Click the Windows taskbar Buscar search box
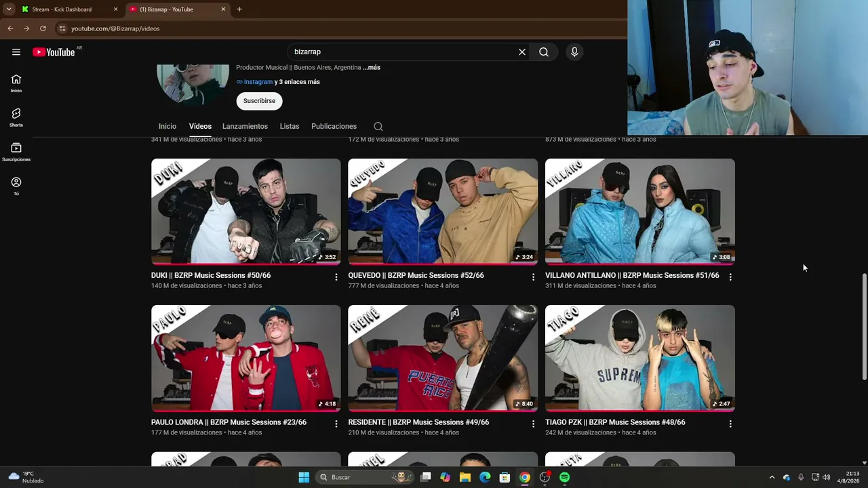The width and height of the screenshot is (868, 488). pos(366,477)
